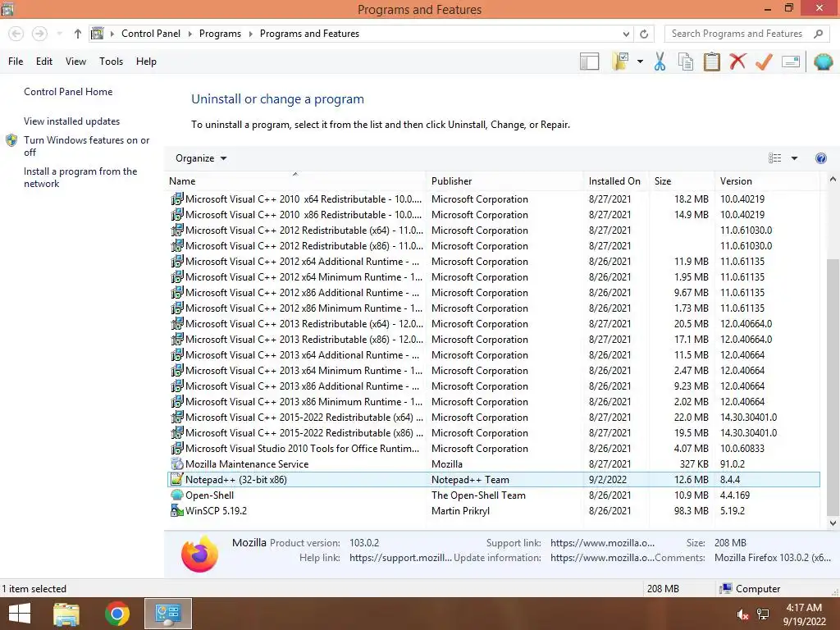
Task: Click the Help question mark icon
Action: pos(820,158)
